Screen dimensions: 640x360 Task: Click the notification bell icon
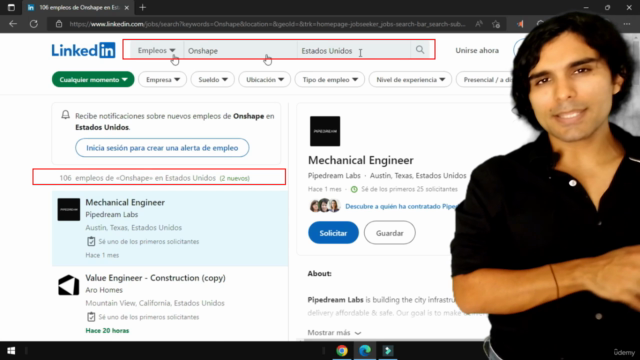point(65,115)
